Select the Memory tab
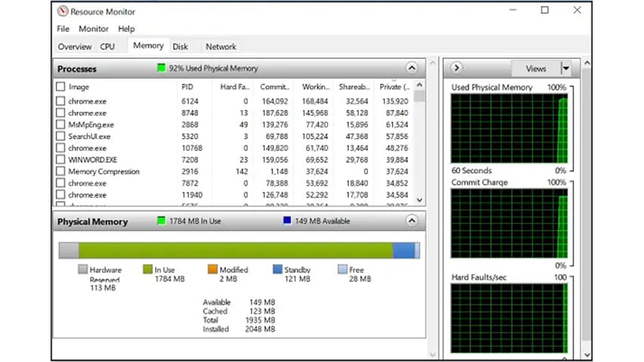This screenshot has width=644, height=362. click(148, 45)
